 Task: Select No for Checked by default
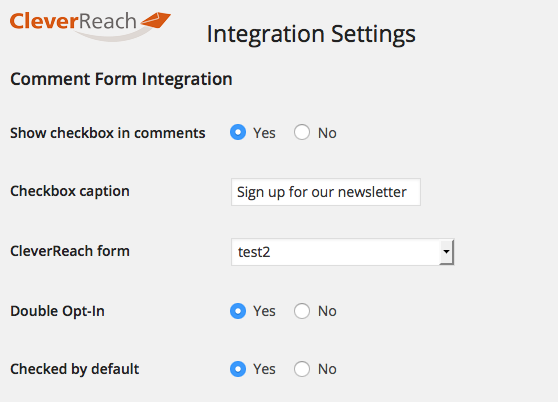[302, 369]
